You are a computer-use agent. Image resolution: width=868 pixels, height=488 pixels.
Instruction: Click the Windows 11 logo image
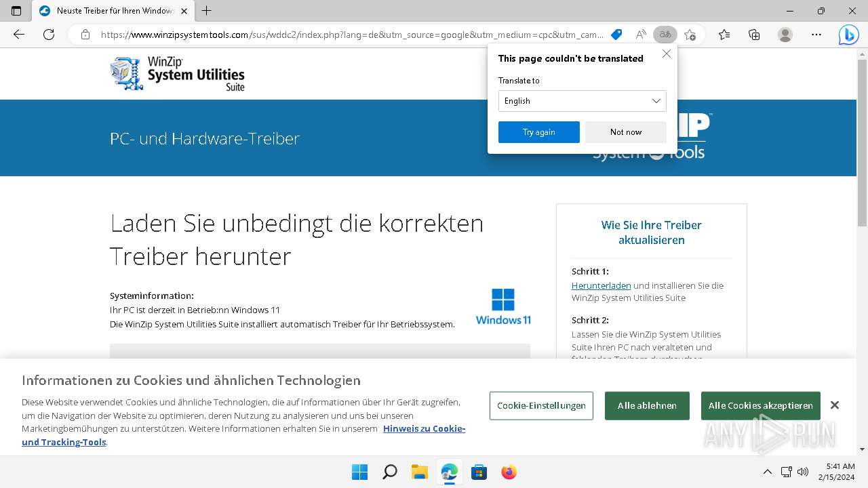click(x=503, y=307)
